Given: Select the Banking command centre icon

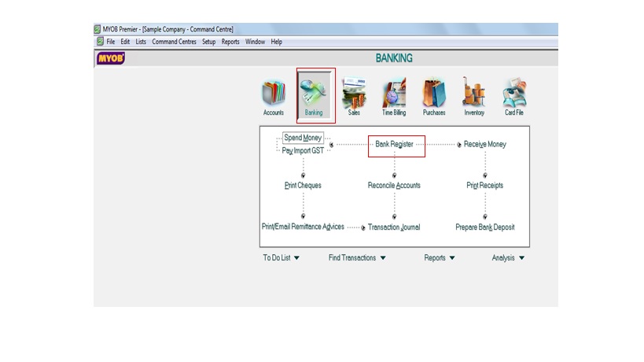Looking at the screenshot, I should [315, 95].
